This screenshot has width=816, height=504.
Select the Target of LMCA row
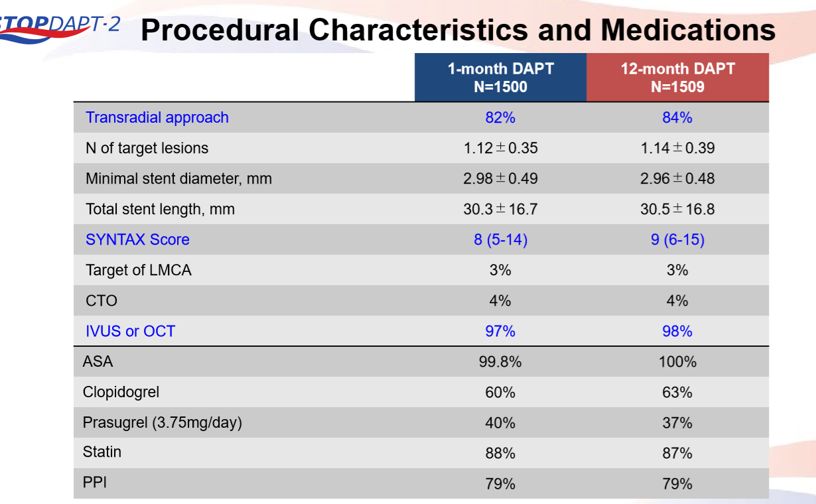click(421, 270)
